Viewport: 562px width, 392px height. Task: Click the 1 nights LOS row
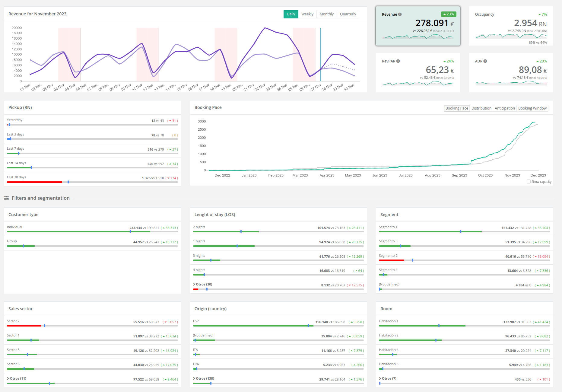coord(278,243)
